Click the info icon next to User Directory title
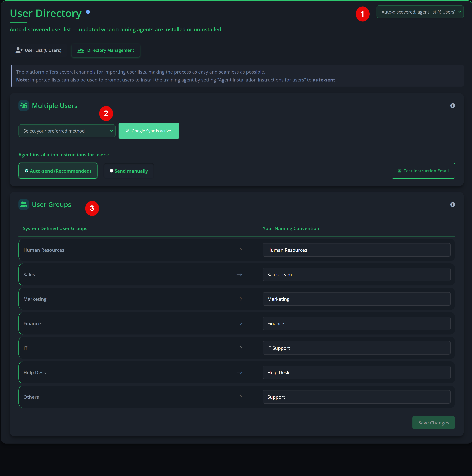 click(88, 12)
